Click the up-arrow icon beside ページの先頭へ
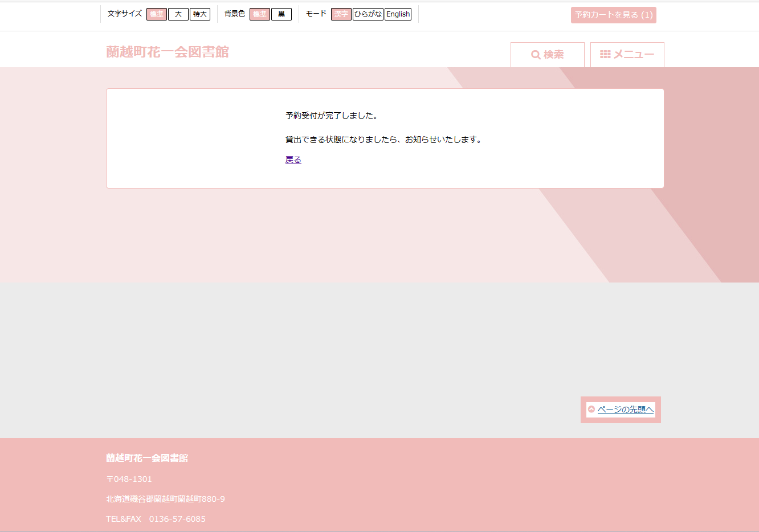 point(591,410)
